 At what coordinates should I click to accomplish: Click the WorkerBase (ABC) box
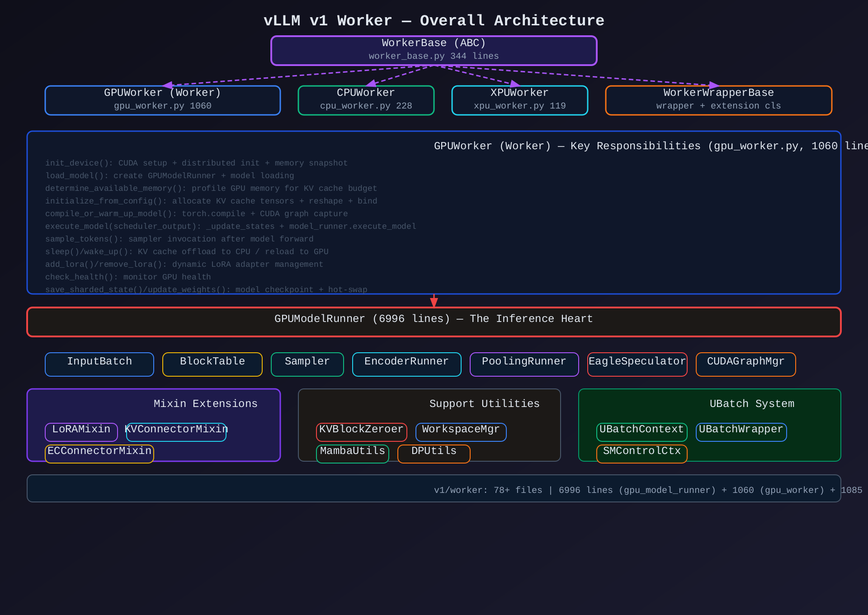pyautogui.click(x=434, y=50)
